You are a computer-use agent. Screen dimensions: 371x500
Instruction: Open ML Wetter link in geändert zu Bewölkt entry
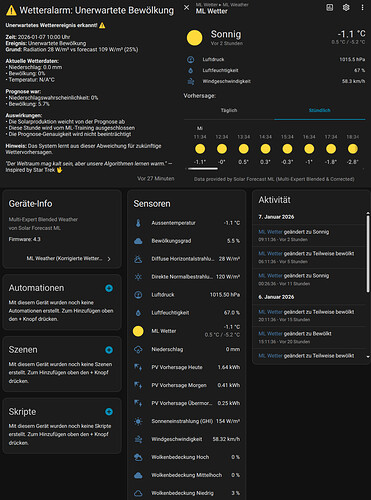[x=270, y=334]
